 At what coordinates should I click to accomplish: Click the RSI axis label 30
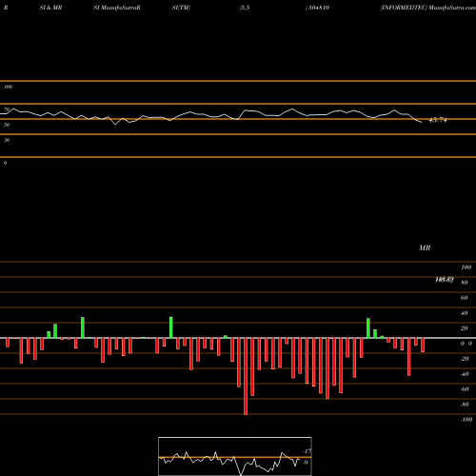click(x=7, y=140)
